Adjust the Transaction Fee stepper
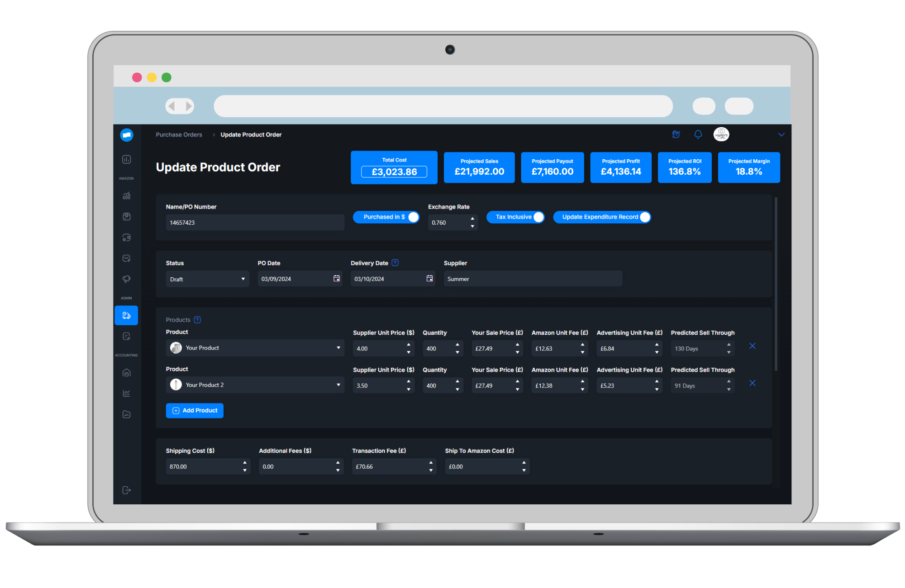Image resolution: width=905 pixels, height=588 pixels. click(x=431, y=466)
